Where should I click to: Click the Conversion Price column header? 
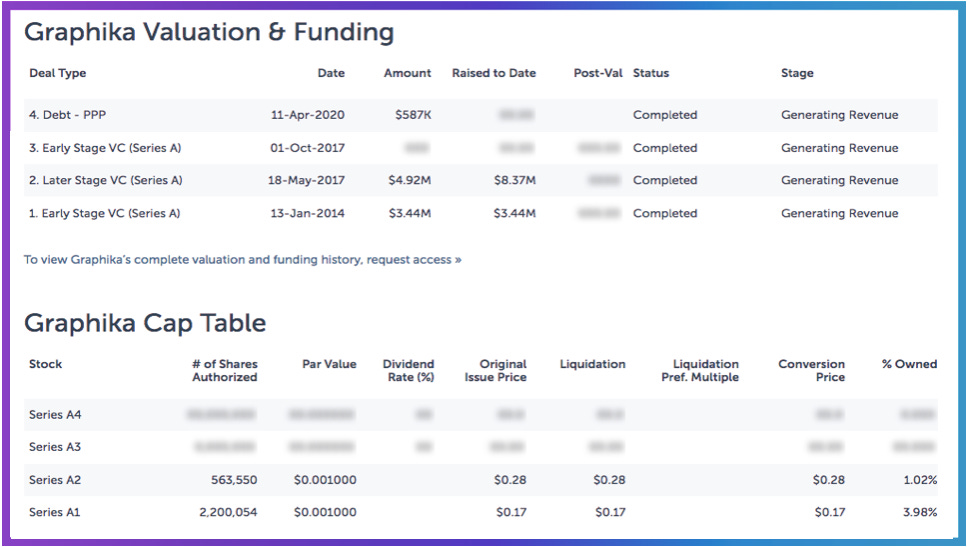[x=812, y=371]
